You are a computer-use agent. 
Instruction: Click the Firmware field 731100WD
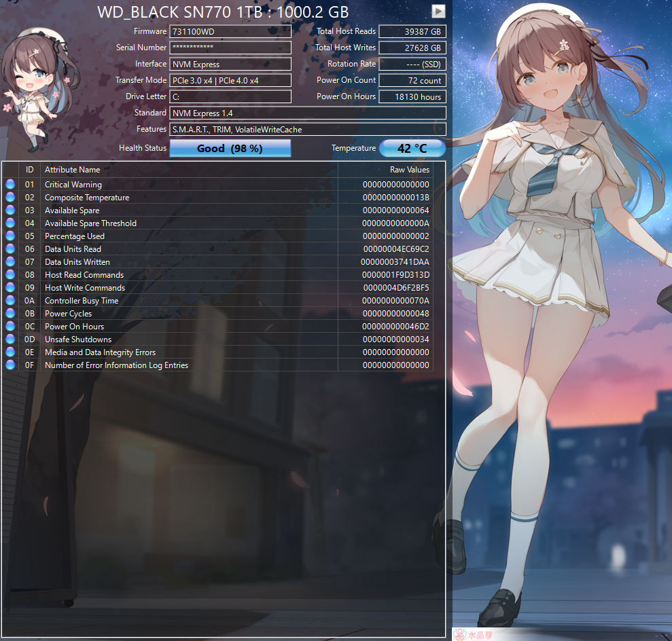pyautogui.click(x=230, y=32)
